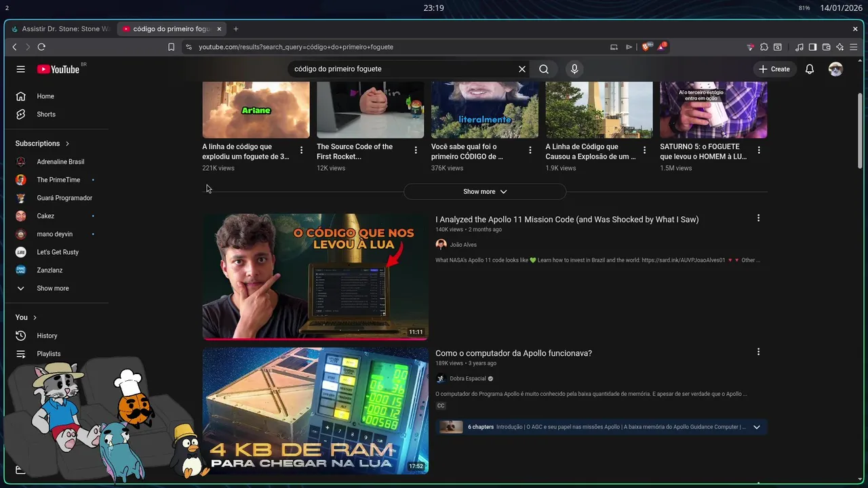Expand the Subscriptions section arrow
The image size is (868, 488).
(67, 144)
